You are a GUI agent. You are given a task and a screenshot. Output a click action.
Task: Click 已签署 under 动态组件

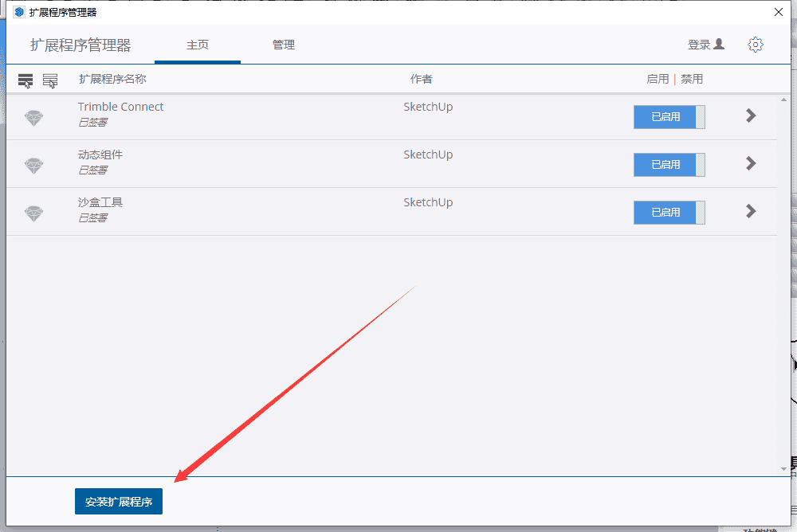pos(93,170)
